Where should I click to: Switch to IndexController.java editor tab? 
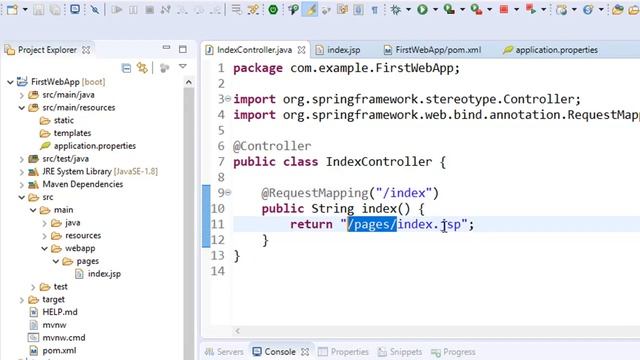[x=254, y=50]
